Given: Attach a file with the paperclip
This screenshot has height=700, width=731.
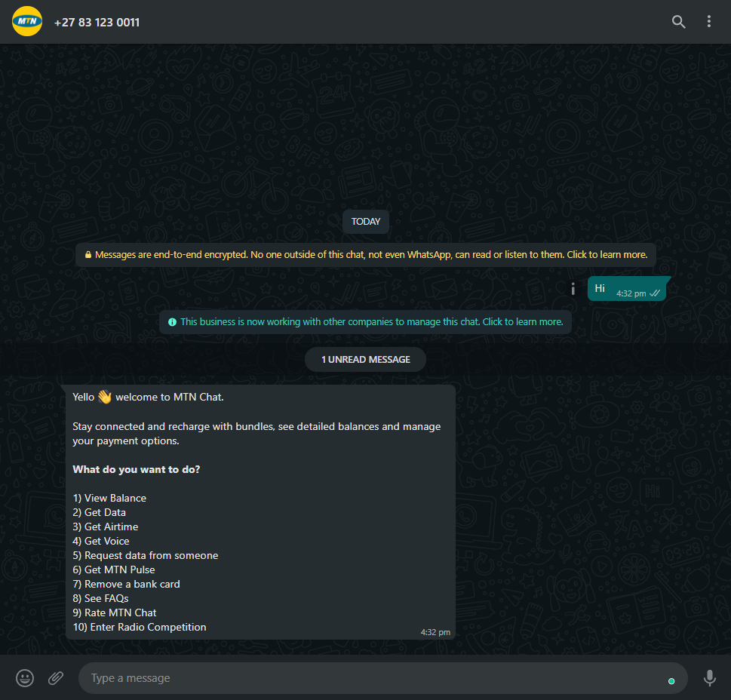Looking at the screenshot, I should point(56,677).
